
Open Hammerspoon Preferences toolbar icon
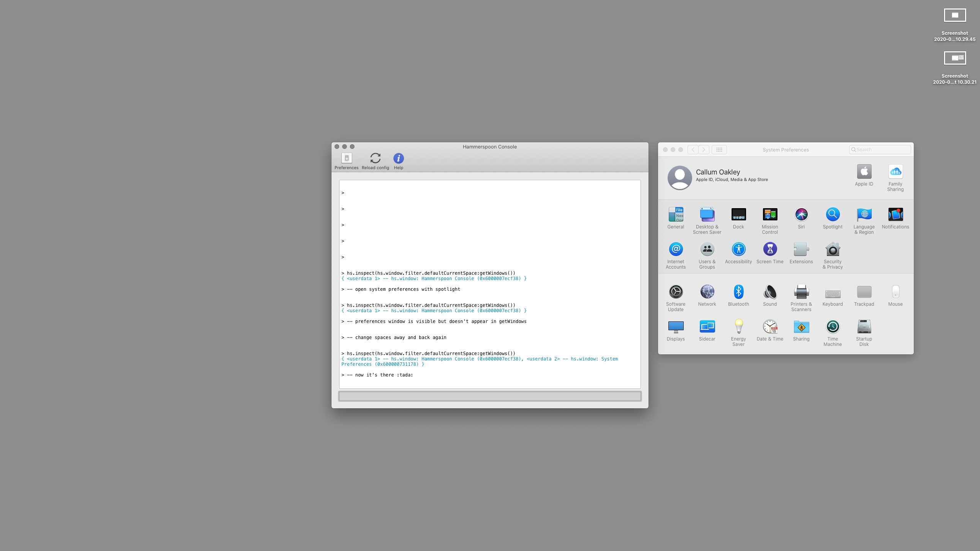point(346,158)
